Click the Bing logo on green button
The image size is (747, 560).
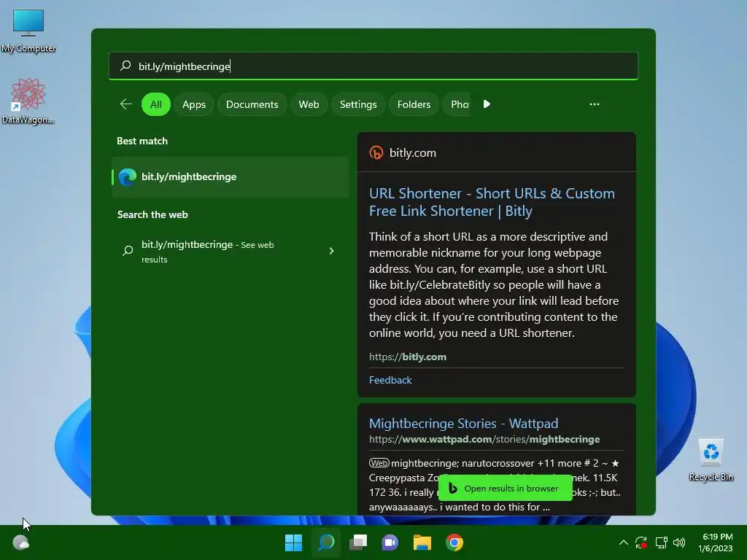tap(453, 488)
